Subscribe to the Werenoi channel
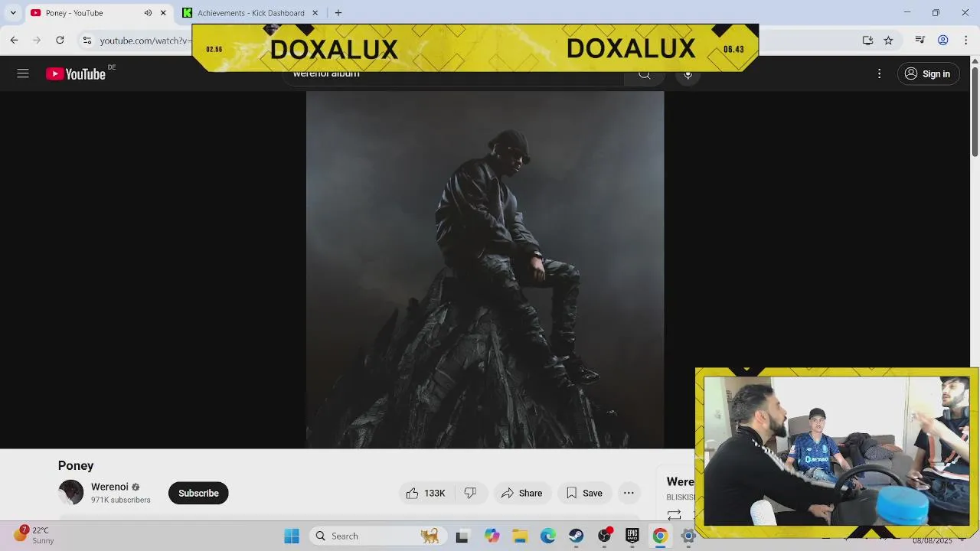This screenshot has height=551, width=980. (x=198, y=493)
